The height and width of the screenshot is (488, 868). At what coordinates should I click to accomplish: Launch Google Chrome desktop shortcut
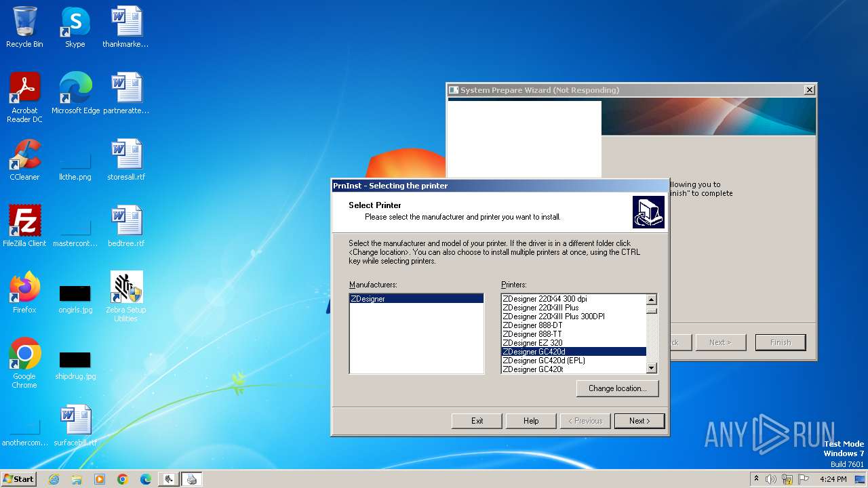(x=24, y=363)
